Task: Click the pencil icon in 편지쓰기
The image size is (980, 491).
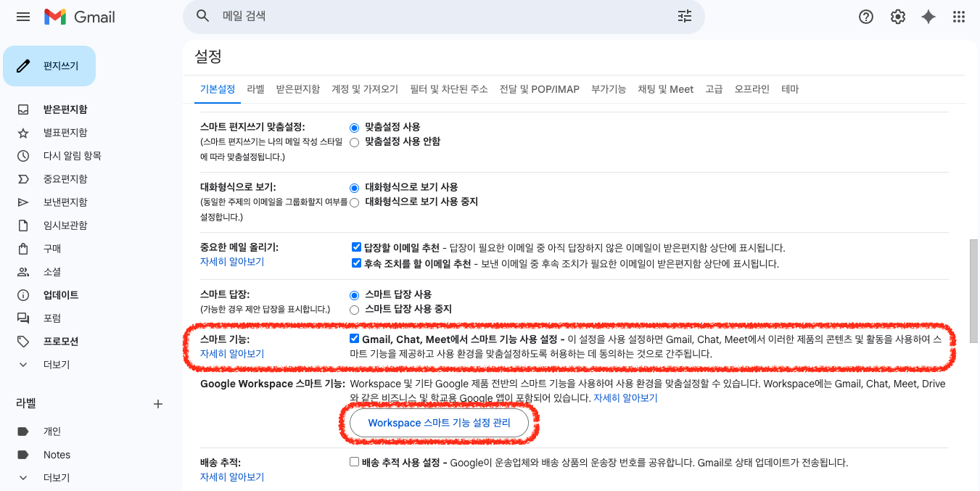Action: (23, 66)
